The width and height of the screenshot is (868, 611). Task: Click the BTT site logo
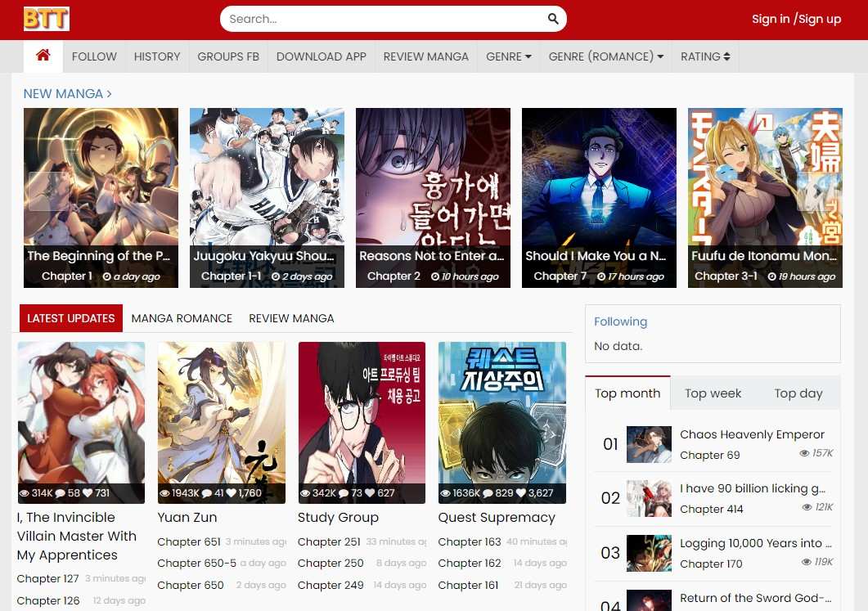(47, 19)
